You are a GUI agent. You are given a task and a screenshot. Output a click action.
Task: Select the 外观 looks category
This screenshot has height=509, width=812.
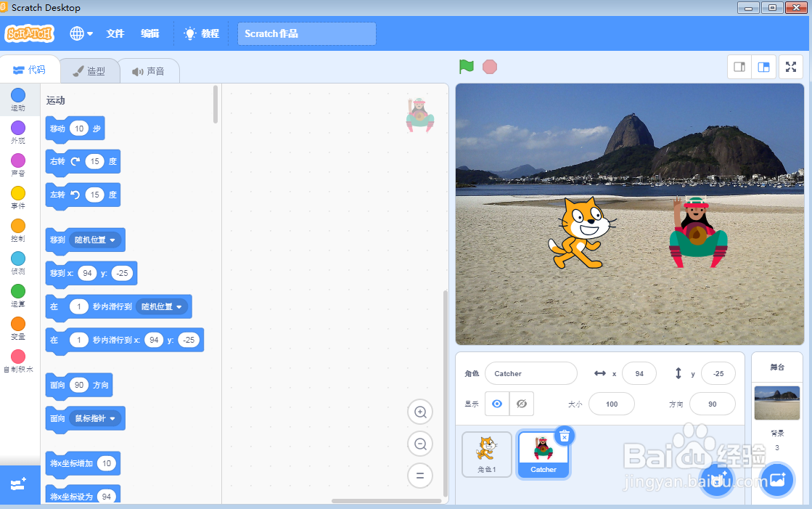click(x=18, y=133)
